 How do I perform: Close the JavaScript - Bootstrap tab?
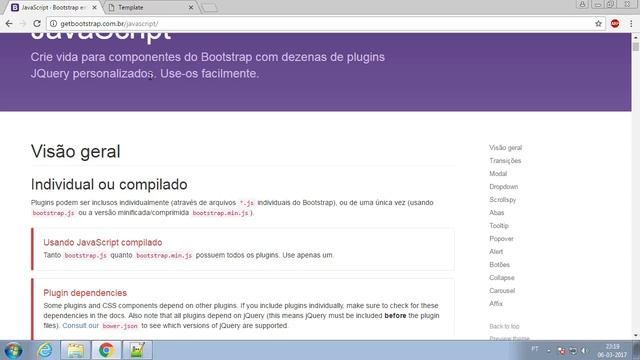[94, 7]
